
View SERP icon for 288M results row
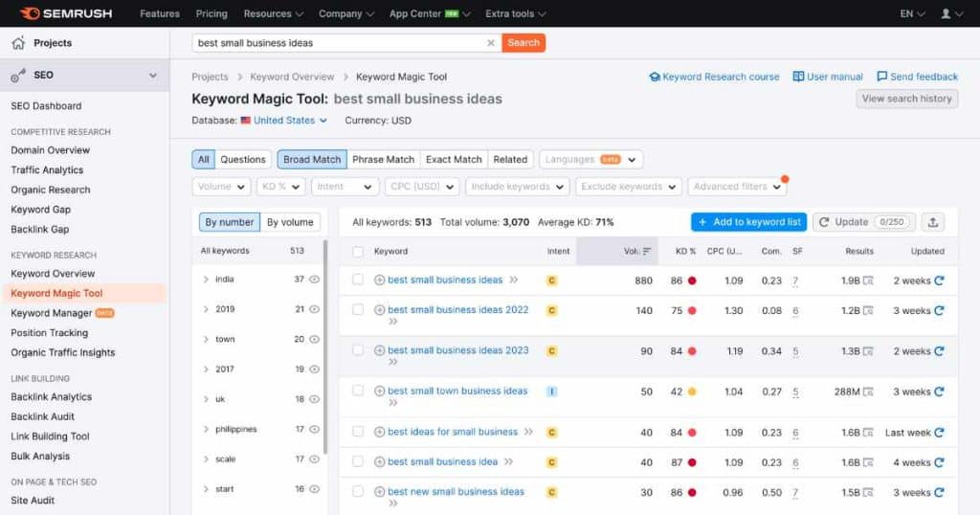point(868,392)
